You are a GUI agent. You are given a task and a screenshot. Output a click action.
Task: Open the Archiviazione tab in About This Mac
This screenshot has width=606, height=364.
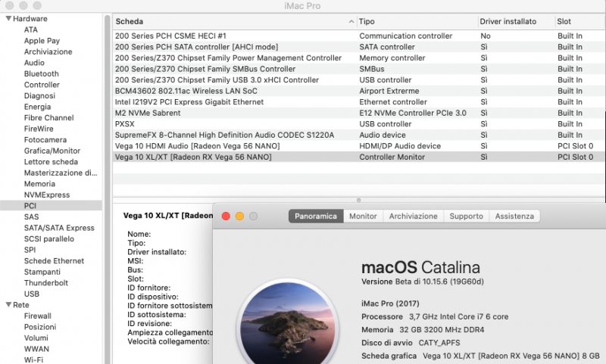pyautogui.click(x=413, y=216)
